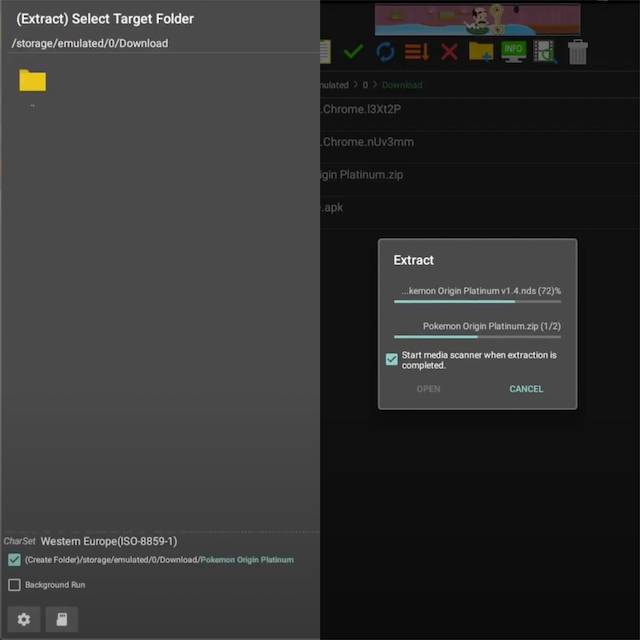Create a new folder with folder-plus icon
This screenshot has height=640, width=640.
(x=481, y=52)
